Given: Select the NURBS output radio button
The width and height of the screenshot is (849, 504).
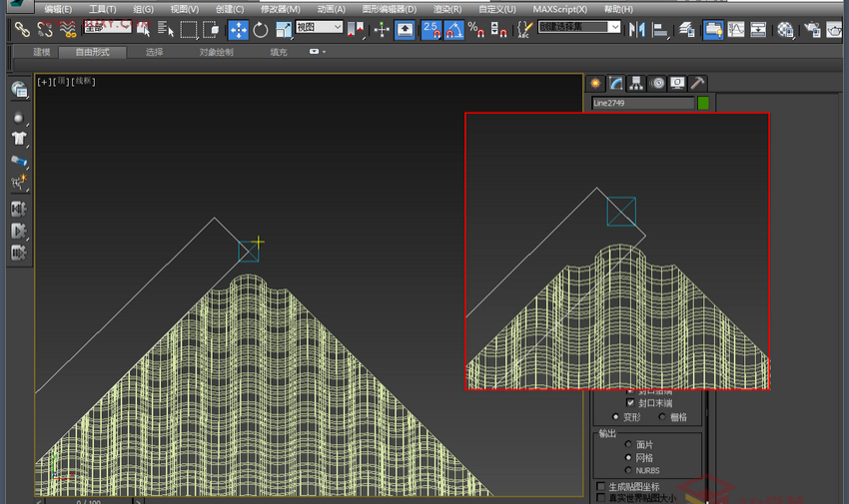Looking at the screenshot, I should [628, 470].
